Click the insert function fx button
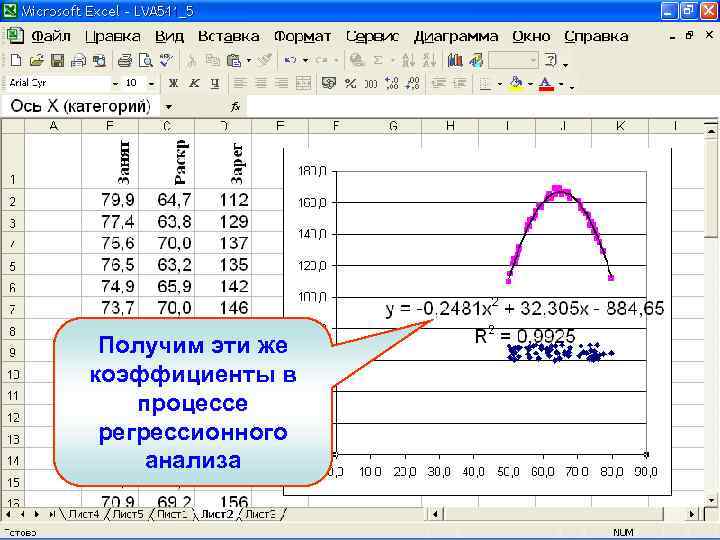Image resolution: width=720 pixels, height=540 pixels. pyautogui.click(x=236, y=107)
